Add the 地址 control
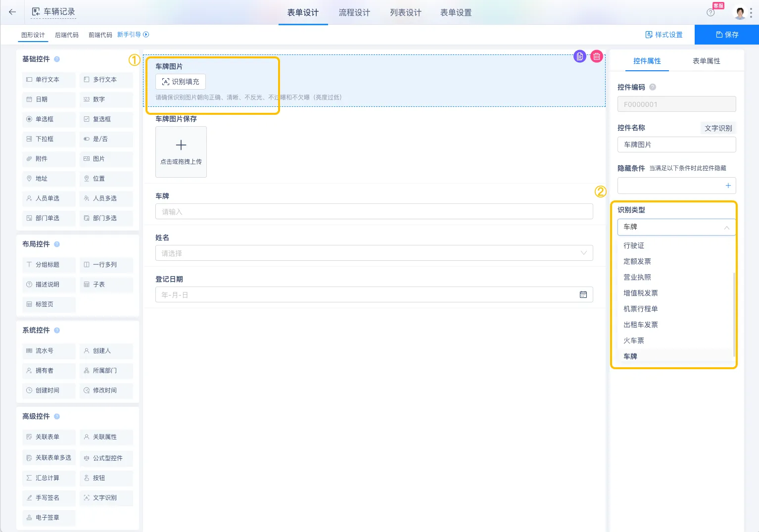759x532 pixels. coord(49,179)
